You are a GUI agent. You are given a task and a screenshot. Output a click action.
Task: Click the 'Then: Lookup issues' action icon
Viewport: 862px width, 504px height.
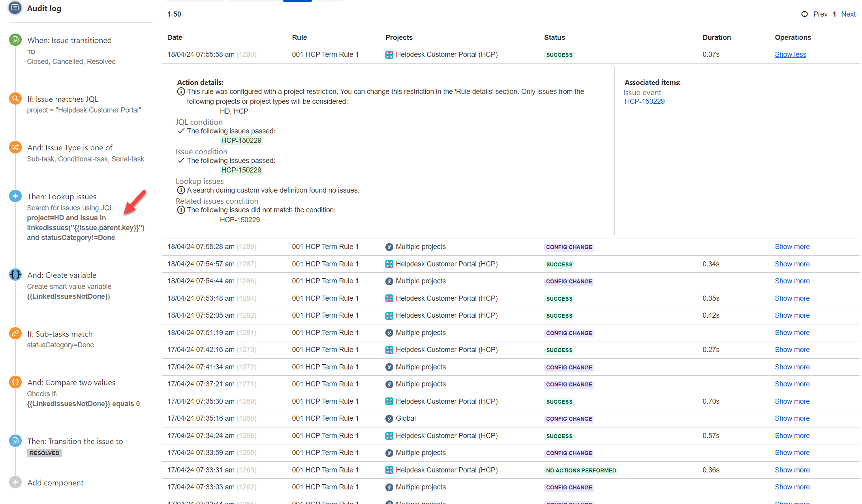click(x=15, y=196)
